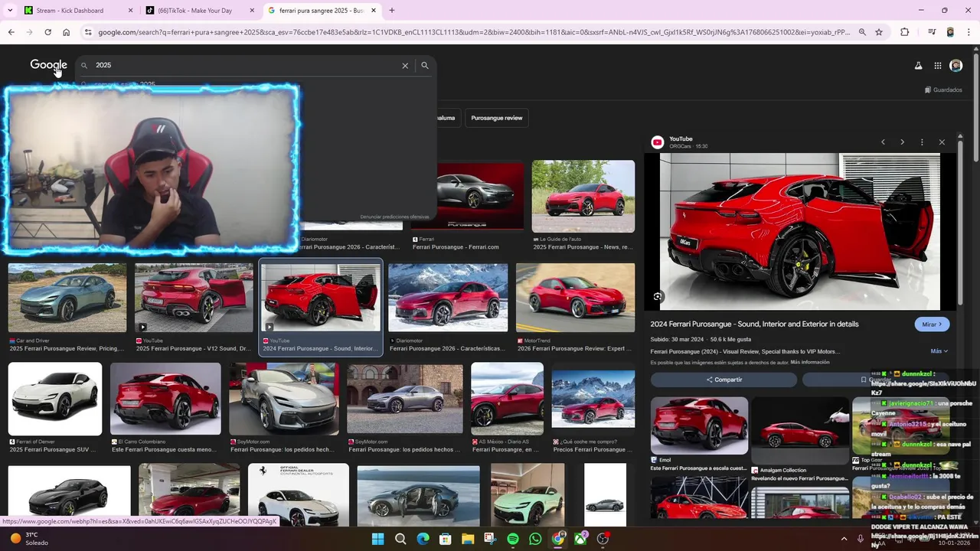Open title 2024 Ferrari Purosangue - Sound, Interior

click(x=754, y=324)
